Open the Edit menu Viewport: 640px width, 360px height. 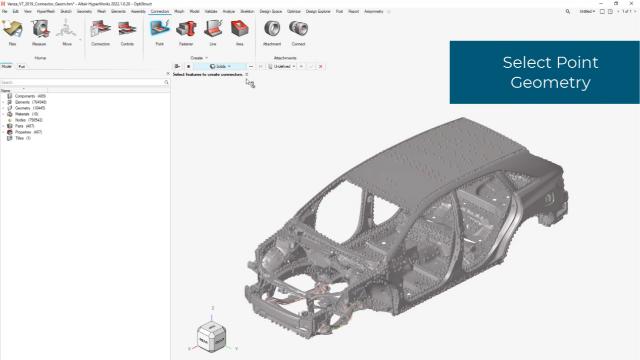[16, 11]
